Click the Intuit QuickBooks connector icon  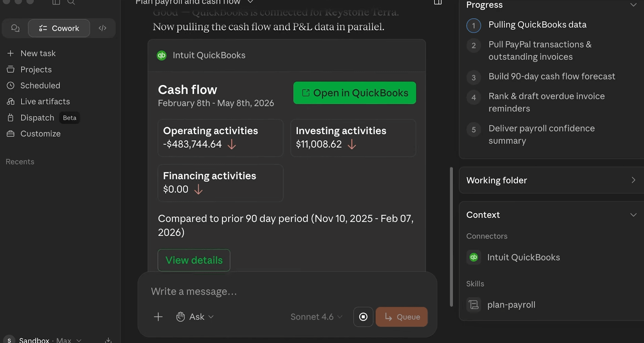[x=474, y=257]
